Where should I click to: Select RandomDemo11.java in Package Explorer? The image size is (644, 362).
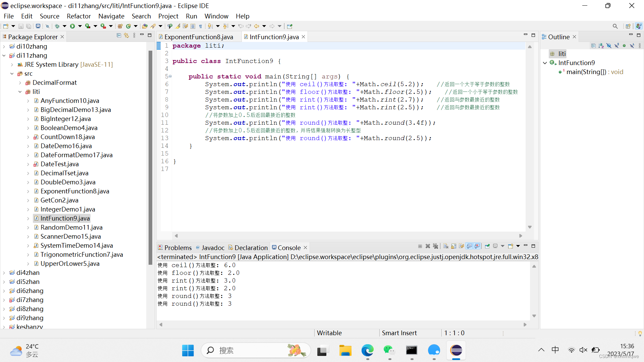click(71, 228)
